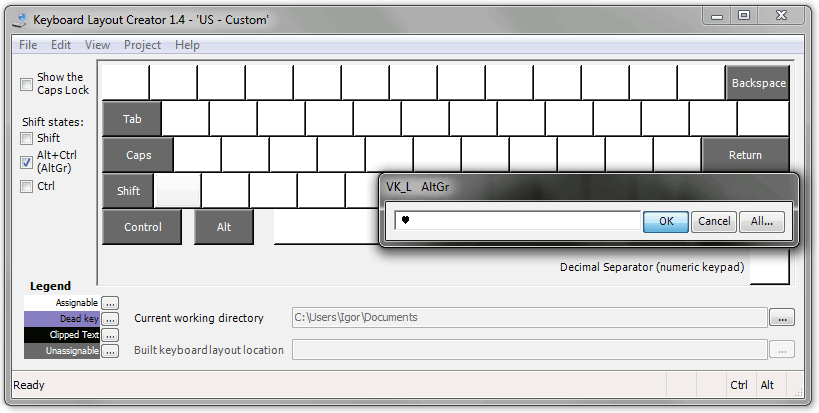This screenshot has height=413, width=819.
Task: Close the Keyboard Layout Creator window
Action: tap(781, 16)
